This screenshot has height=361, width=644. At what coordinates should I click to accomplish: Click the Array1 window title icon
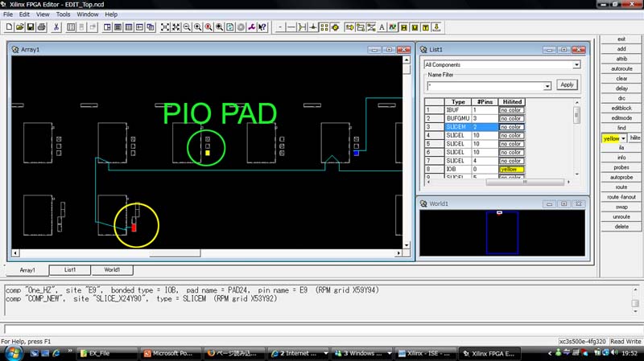tap(15, 50)
